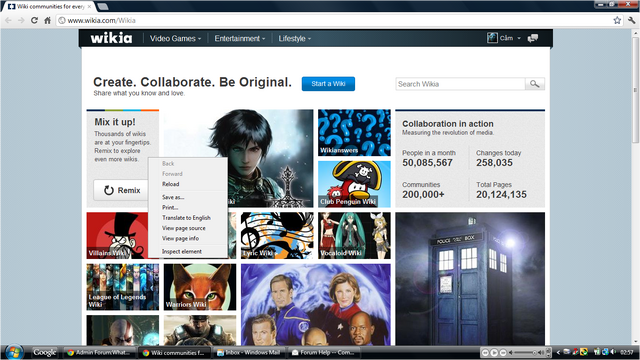Open Google taskbar deskbar
Viewport: 640px width, 360px height.
[x=44, y=352]
